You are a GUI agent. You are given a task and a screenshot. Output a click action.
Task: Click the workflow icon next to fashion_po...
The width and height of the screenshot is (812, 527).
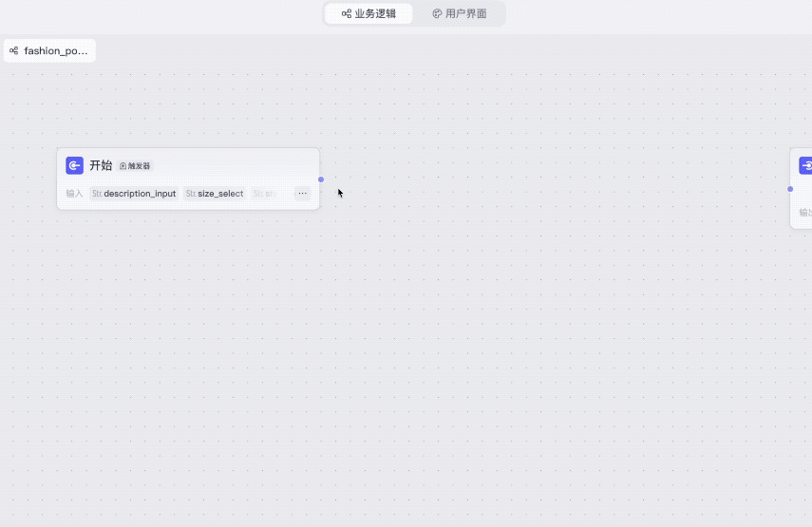pyautogui.click(x=14, y=50)
